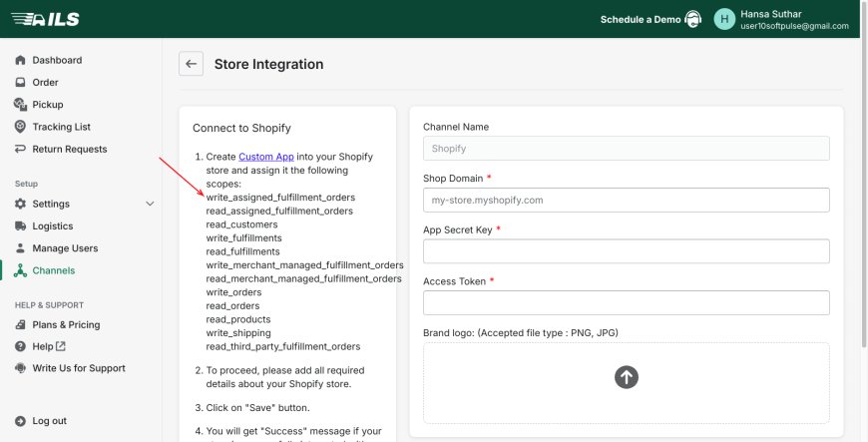Click Write Us for Support
The image size is (868, 442).
pyautogui.click(x=79, y=368)
